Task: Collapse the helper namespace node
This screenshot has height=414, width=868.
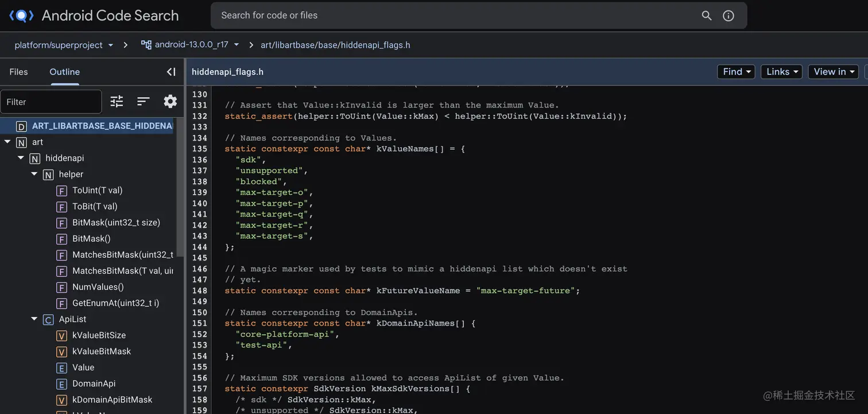Action: (34, 174)
